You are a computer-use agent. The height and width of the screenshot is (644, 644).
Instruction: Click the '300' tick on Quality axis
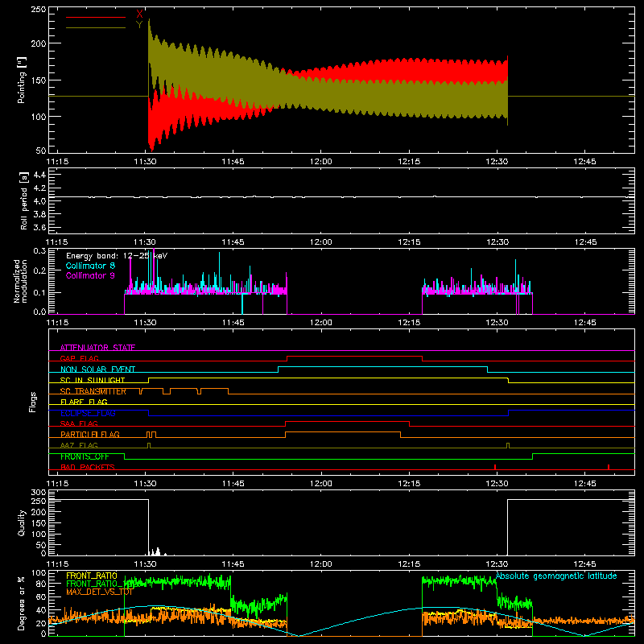38,493
